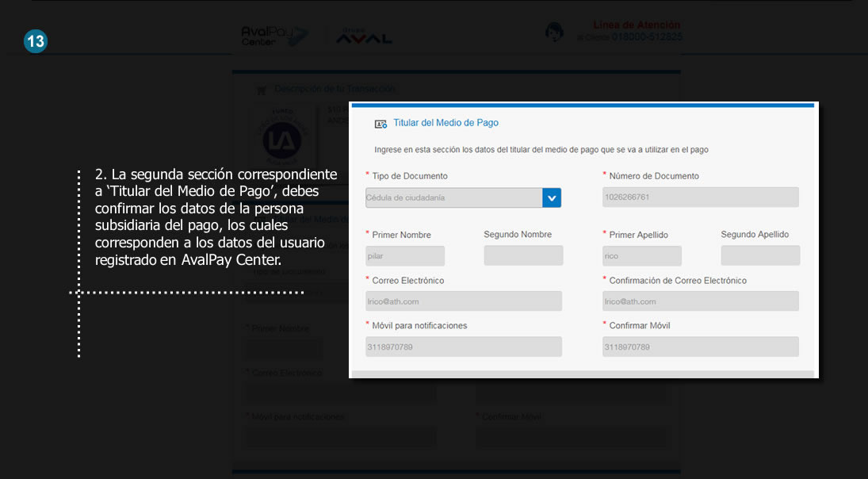This screenshot has width=868, height=479.
Task: Click the Primer Nombre field containing pilar
Action: pyautogui.click(x=404, y=256)
